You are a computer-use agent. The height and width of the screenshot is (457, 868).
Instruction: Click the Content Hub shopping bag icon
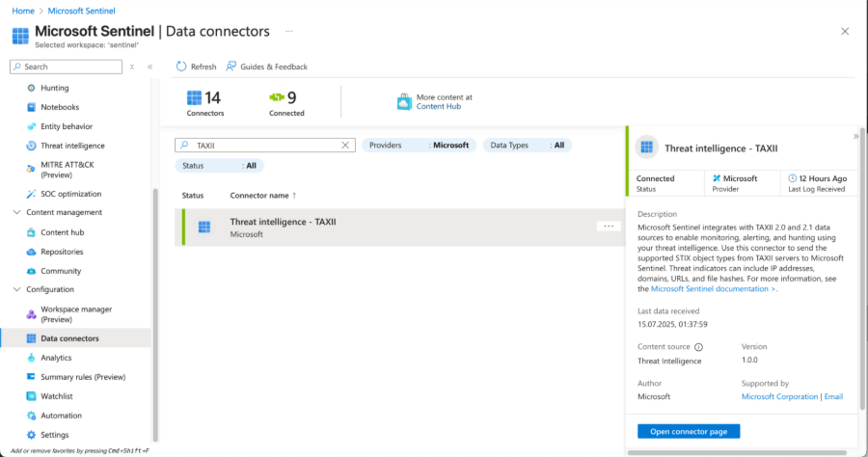tap(404, 101)
